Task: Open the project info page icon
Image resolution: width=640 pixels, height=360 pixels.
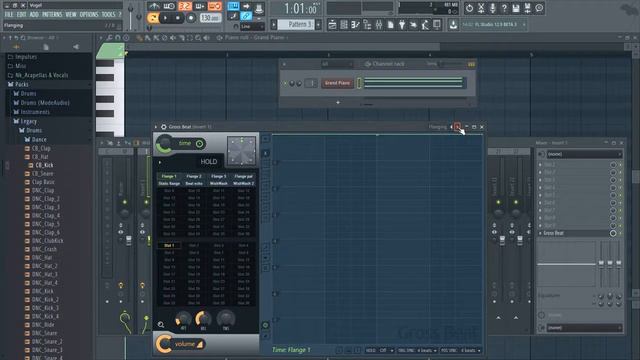Action: (x=391, y=25)
